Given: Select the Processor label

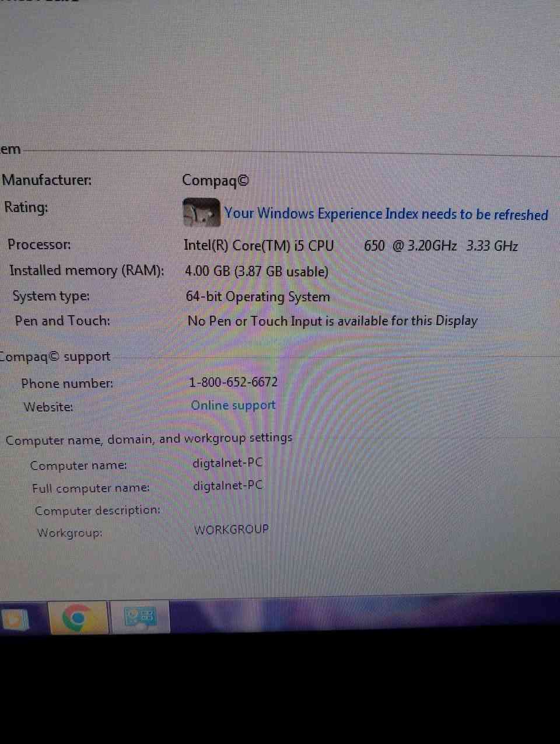Looking at the screenshot, I should pyautogui.click(x=39, y=244).
